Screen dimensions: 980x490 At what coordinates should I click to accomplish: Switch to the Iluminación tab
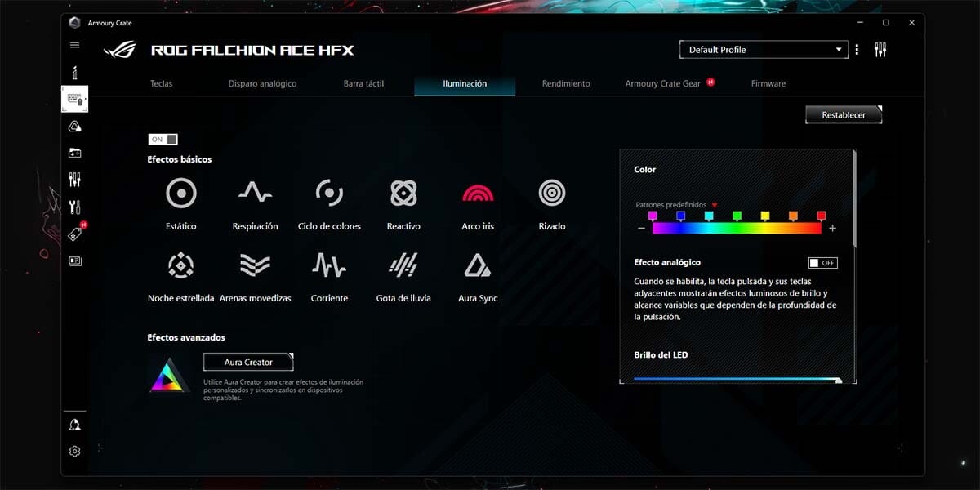[465, 83]
